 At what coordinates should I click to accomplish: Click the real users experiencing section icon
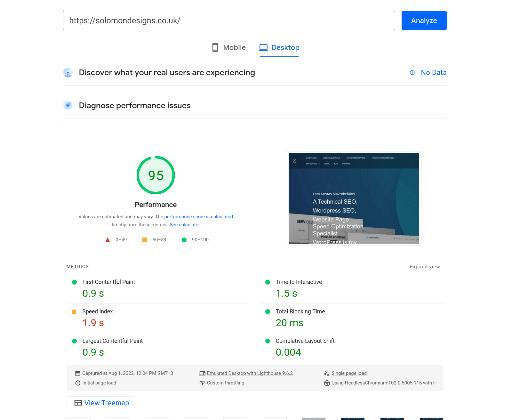tap(68, 73)
